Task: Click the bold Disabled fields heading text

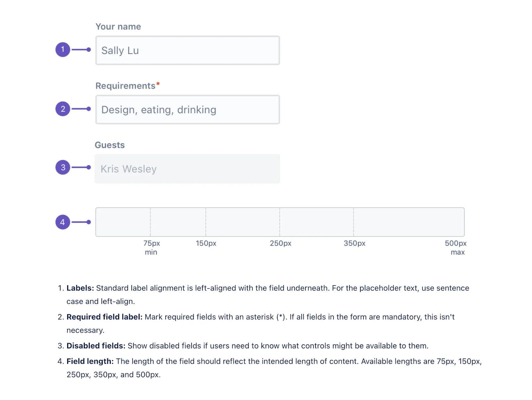Action: (95, 345)
